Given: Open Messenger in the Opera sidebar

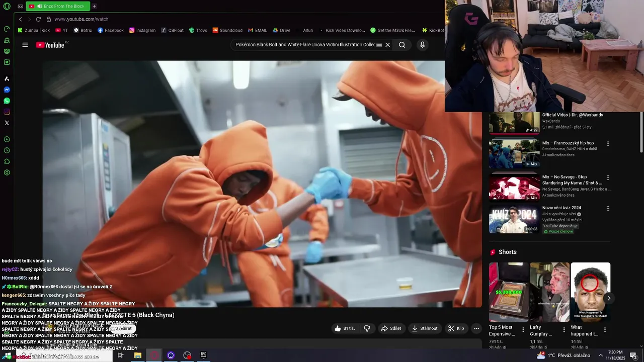Looking at the screenshot, I should coord(7,89).
